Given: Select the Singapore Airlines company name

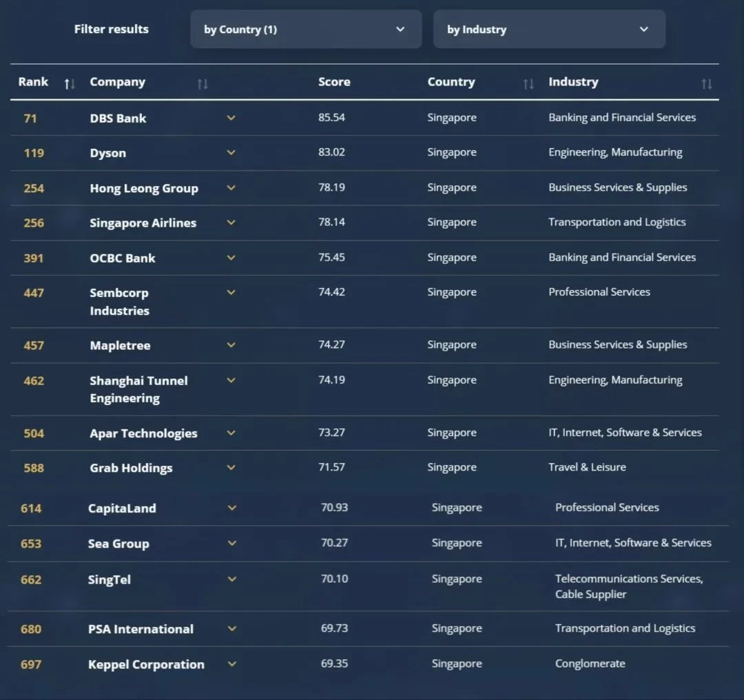Looking at the screenshot, I should tap(143, 223).
